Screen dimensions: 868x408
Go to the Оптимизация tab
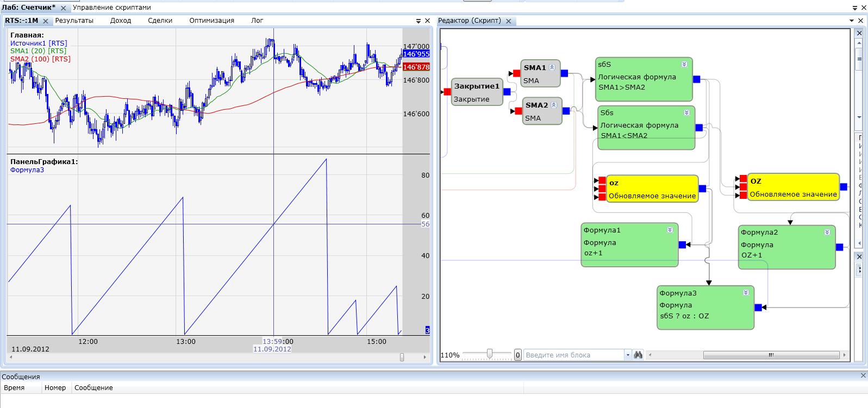212,21
